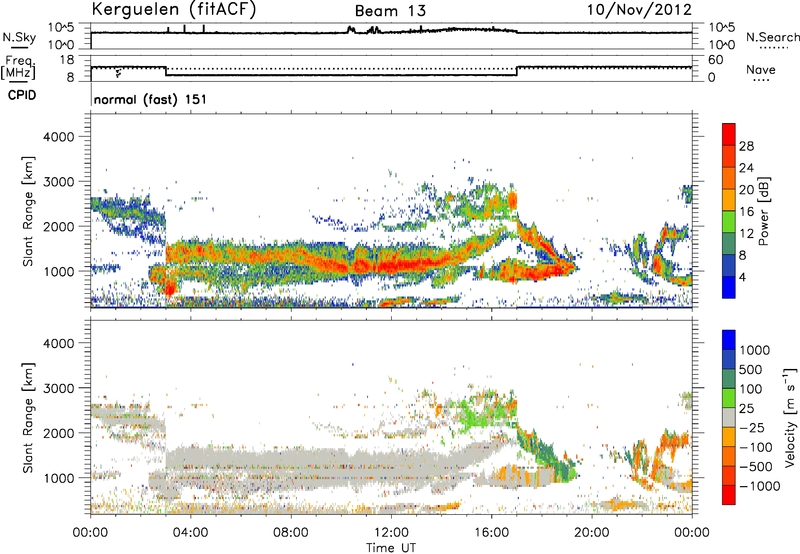Click the "100" tick on Velocity color bar
Image resolution: width=800 pixels, height=554 pixels.
tap(751, 389)
